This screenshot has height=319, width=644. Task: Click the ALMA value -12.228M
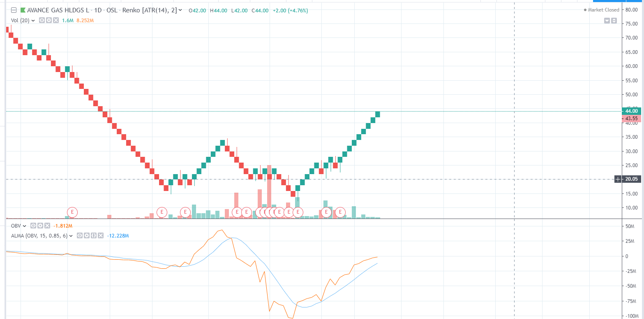[118, 236]
